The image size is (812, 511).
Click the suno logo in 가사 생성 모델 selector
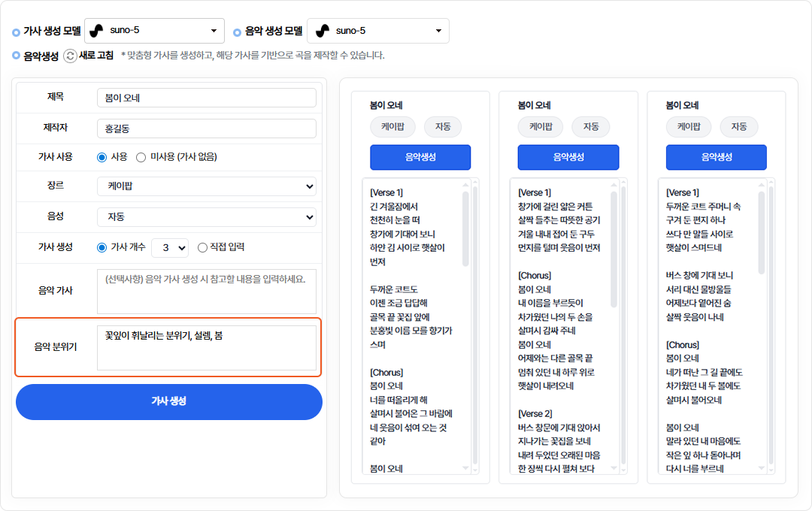coord(96,31)
